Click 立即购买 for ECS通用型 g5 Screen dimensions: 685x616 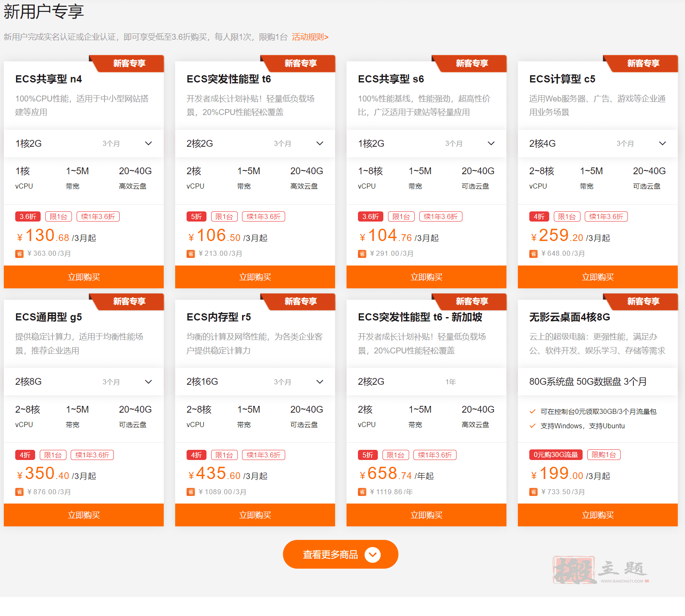[84, 515]
